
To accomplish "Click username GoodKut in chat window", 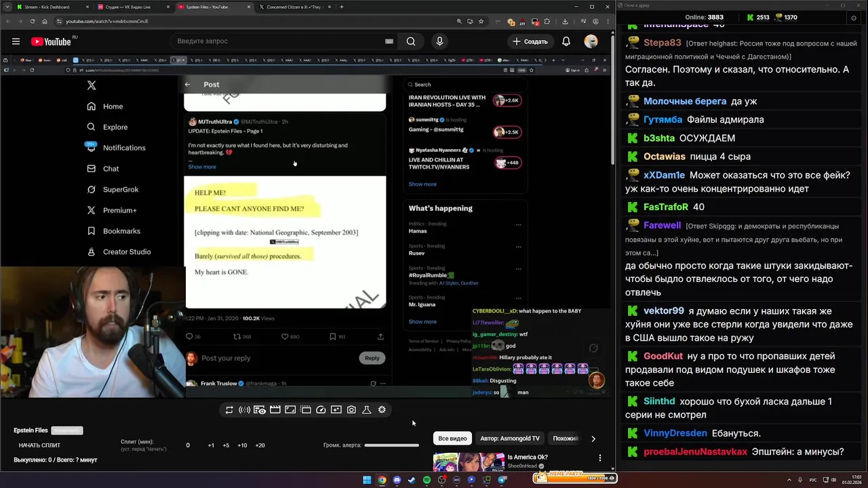I will point(663,356).
